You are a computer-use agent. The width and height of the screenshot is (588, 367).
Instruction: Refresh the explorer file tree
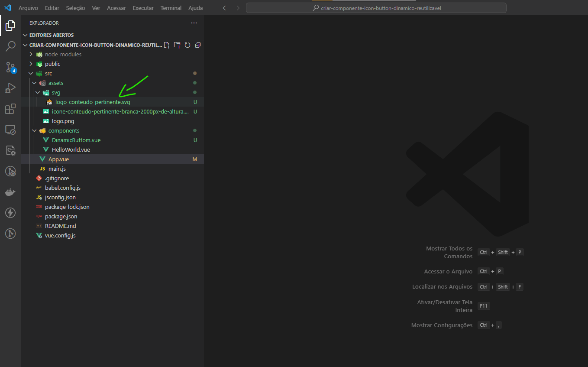(187, 45)
